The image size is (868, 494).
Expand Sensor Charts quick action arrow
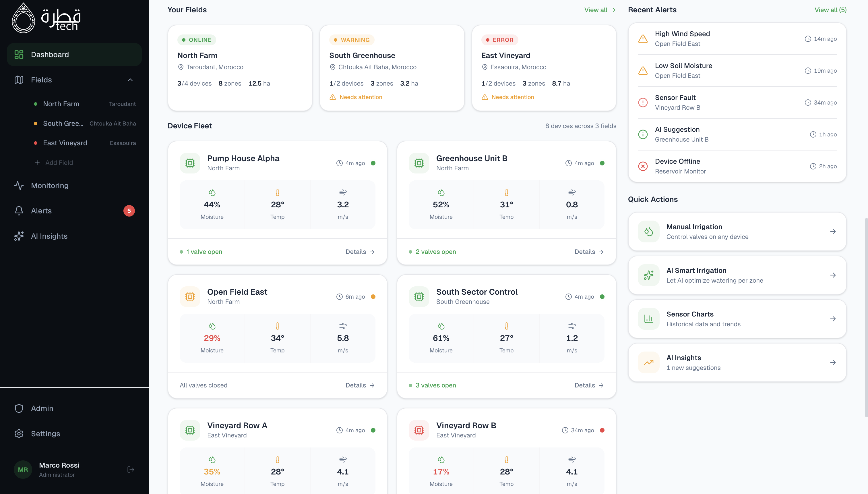click(x=833, y=319)
